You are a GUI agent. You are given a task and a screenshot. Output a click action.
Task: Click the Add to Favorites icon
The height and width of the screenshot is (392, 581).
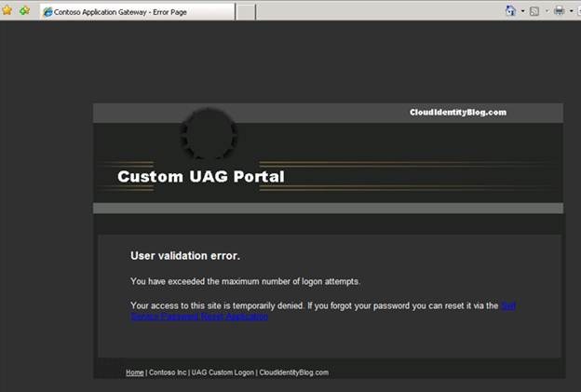pyautogui.click(x=24, y=10)
